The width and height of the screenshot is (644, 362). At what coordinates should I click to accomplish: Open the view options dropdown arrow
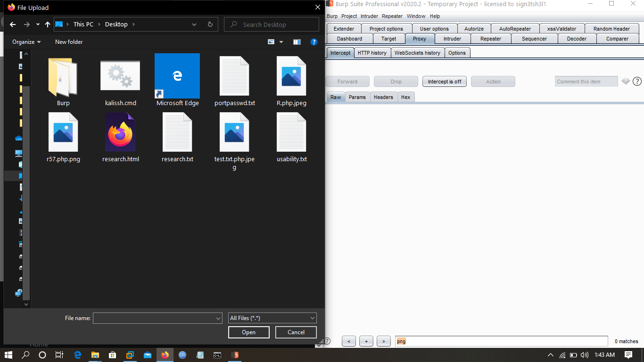click(x=281, y=42)
